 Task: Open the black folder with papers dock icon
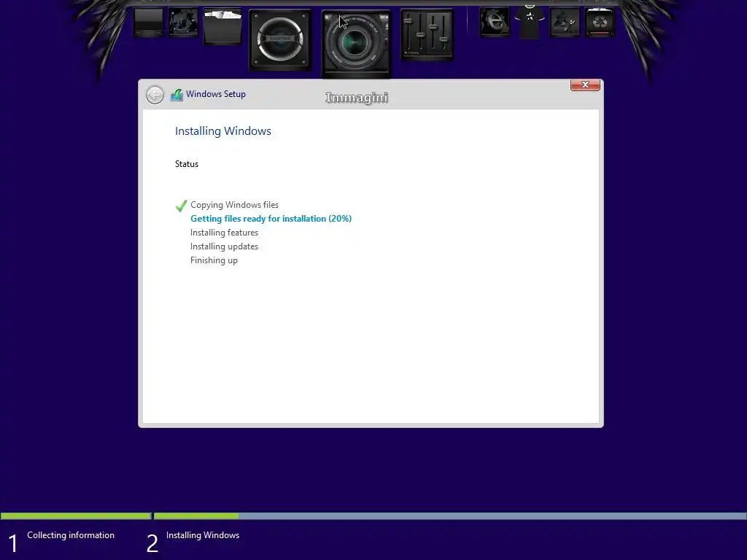click(x=222, y=26)
